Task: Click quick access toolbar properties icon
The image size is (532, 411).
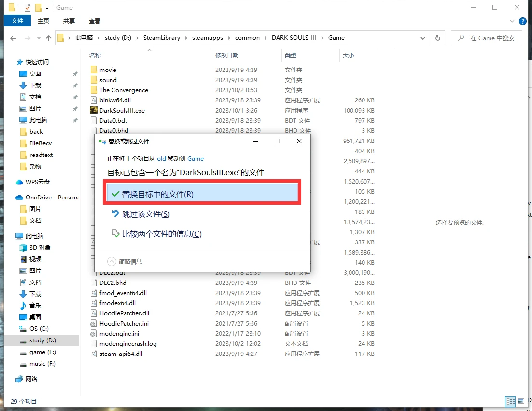Action: (28, 7)
